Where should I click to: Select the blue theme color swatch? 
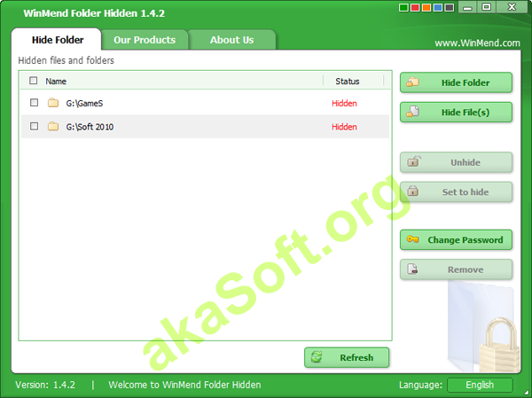coord(438,7)
